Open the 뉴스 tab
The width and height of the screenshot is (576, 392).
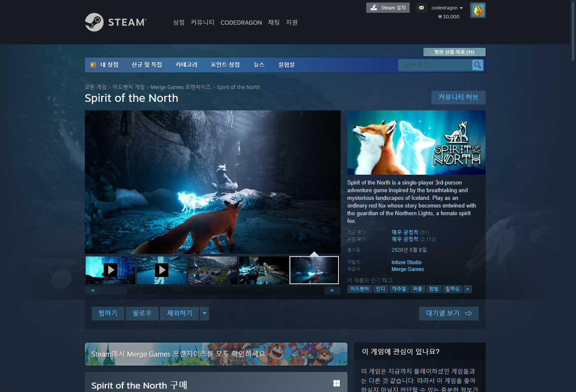click(x=259, y=65)
